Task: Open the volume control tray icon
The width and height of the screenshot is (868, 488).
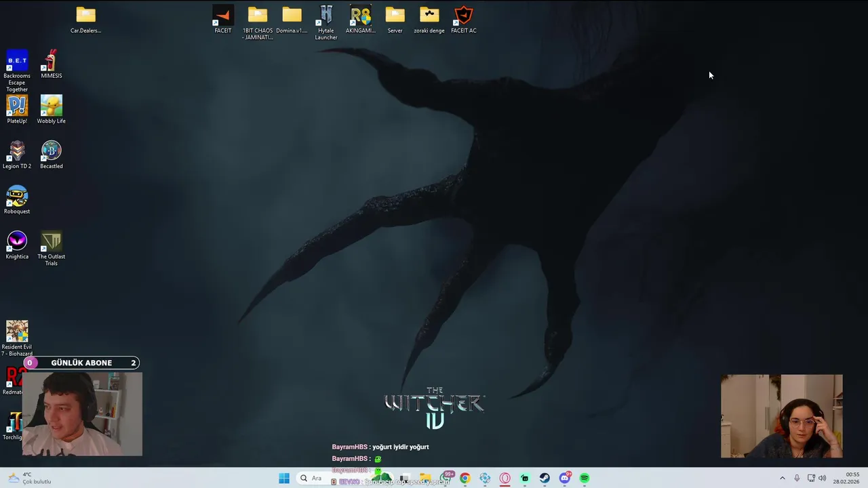Action: point(823,479)
